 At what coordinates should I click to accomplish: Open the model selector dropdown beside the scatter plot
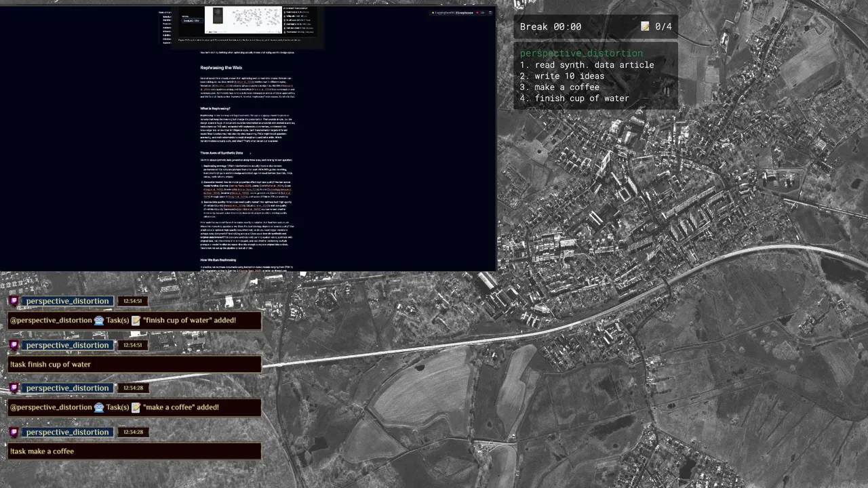point(193,20)
